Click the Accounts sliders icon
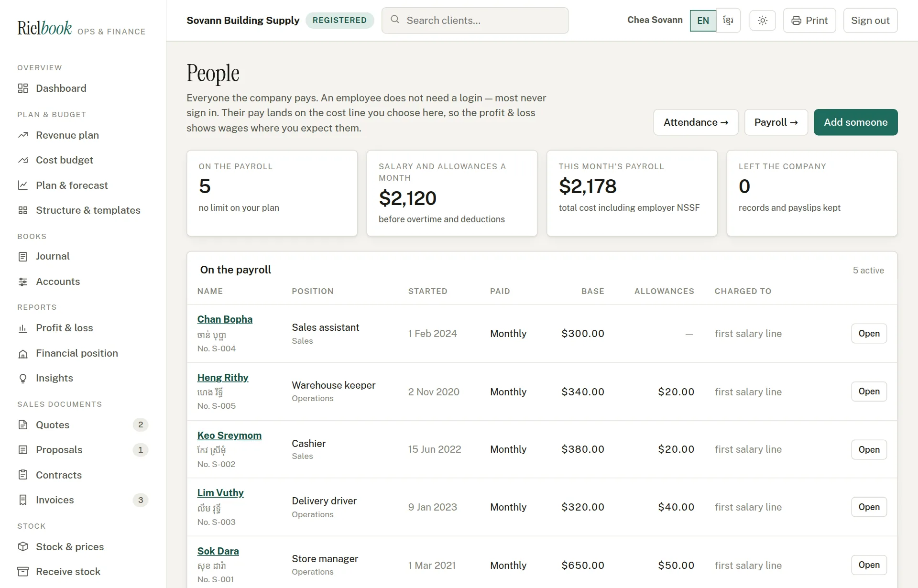 23,282
